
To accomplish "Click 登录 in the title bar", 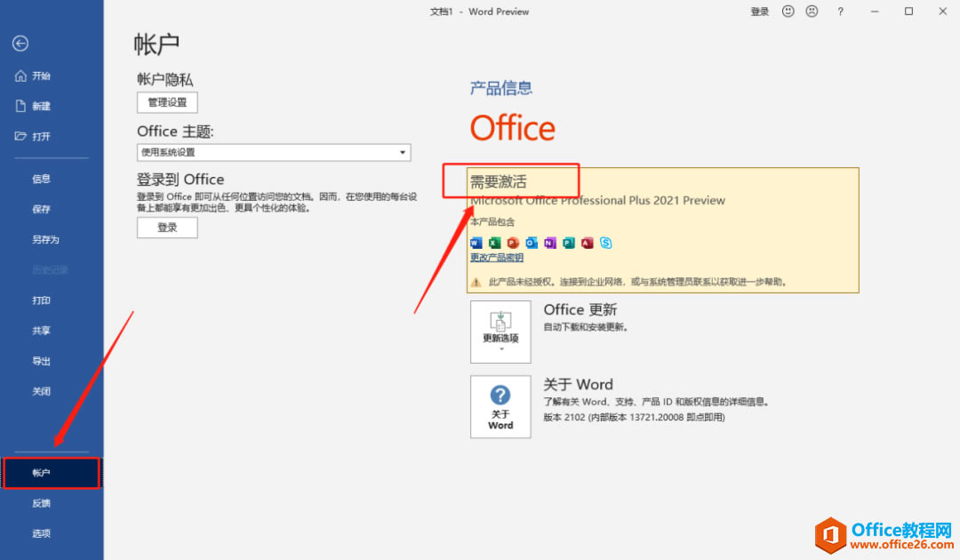I will [x=760, y=12].
